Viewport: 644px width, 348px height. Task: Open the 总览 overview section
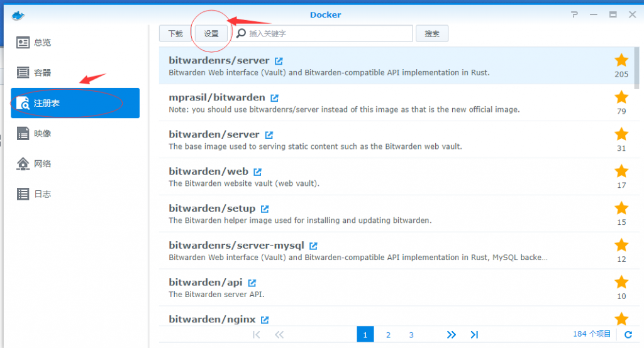(75, 42)
